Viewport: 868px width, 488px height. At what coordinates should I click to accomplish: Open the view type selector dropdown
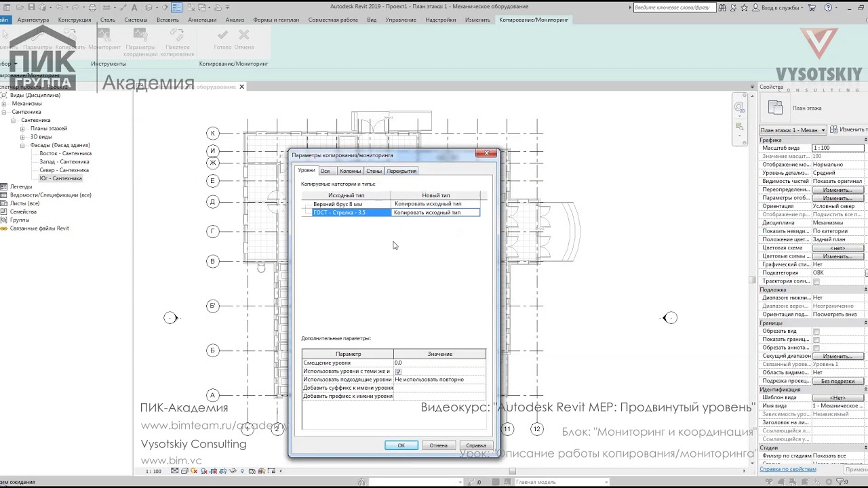click(793, 130)
